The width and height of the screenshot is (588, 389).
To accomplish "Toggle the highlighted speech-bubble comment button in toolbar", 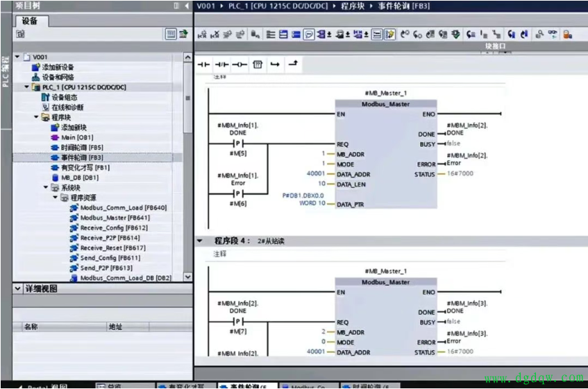I will point(309,34).
